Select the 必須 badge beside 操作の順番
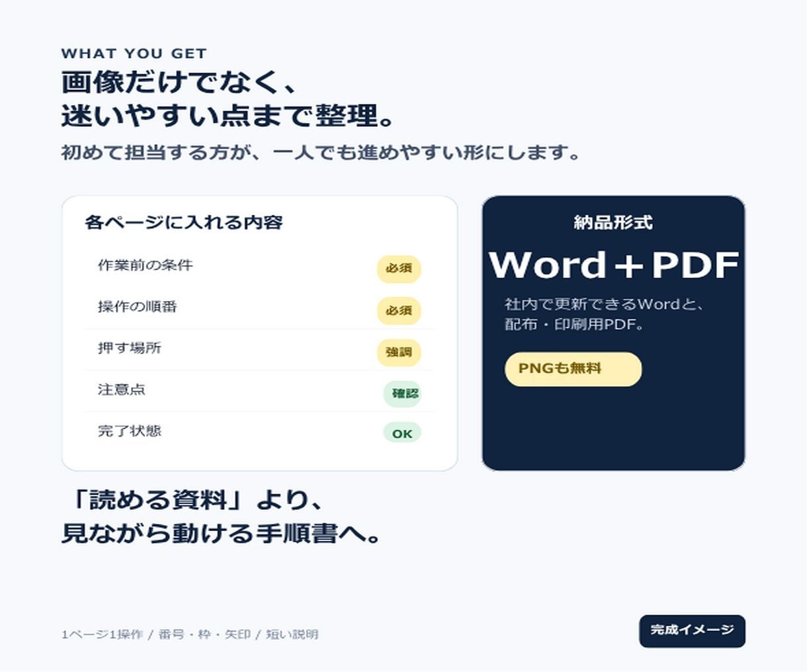807x672 pixels. coord(399,310)
